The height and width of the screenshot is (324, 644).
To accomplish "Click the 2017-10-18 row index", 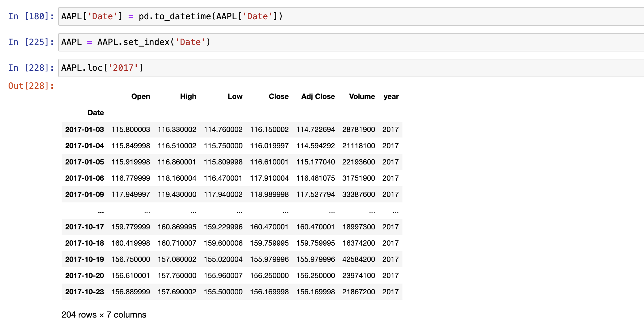I will pos(85,243).
